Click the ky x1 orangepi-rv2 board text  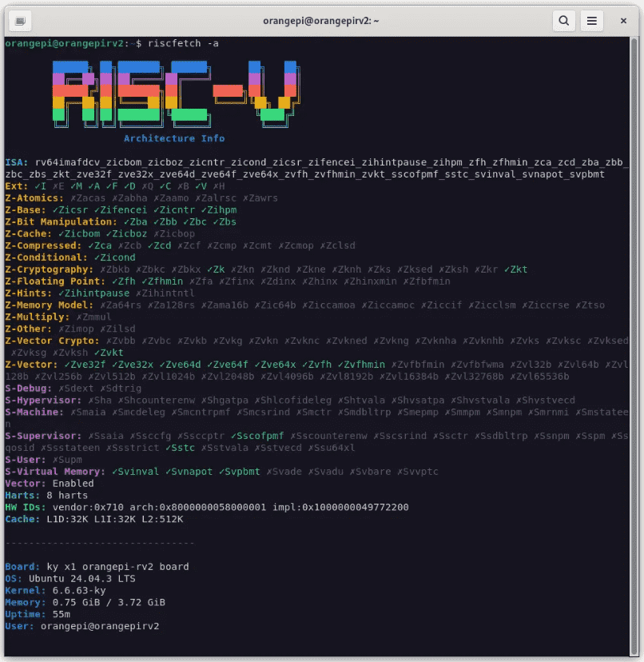point(117,567)
